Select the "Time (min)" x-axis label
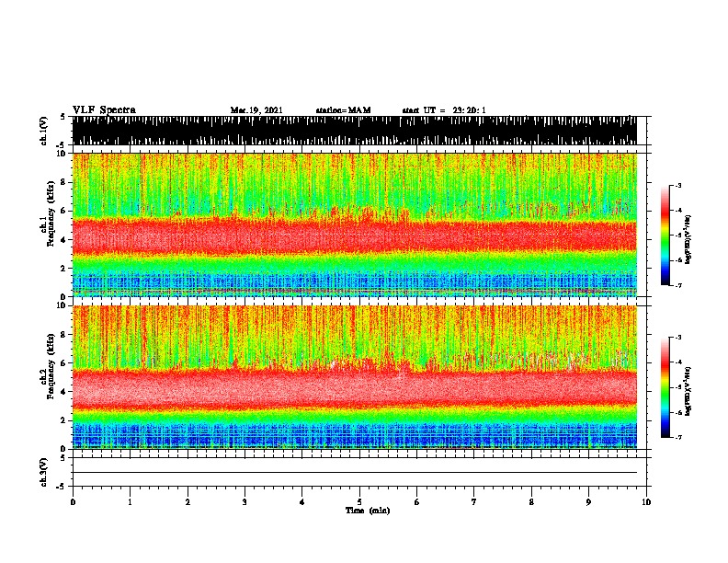This screenshot has height=563, width=728. tap(368, 511)
